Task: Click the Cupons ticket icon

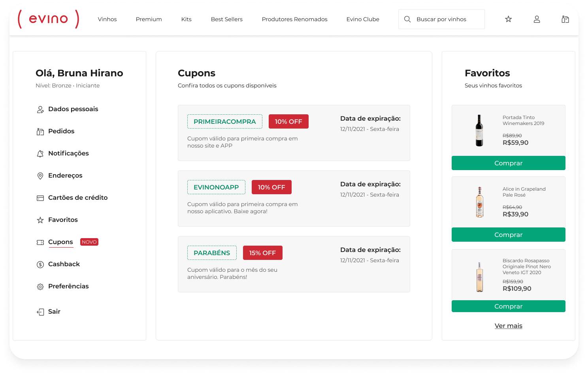Action: click(x=40, y=242)
